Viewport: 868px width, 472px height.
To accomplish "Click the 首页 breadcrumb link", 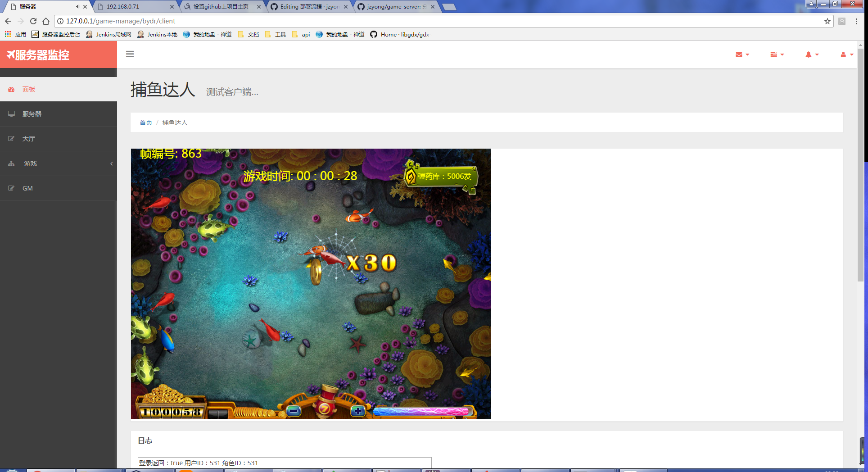I will pos(146,123).
